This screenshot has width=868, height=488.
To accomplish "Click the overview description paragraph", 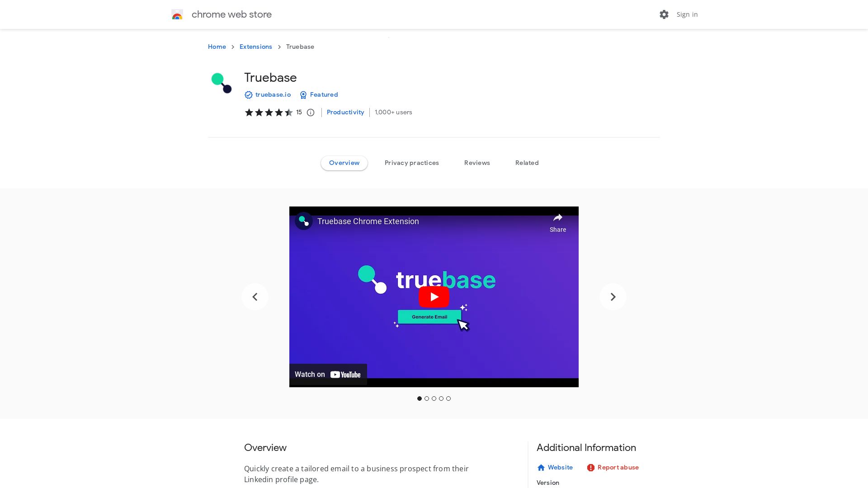I will [356, 474].
